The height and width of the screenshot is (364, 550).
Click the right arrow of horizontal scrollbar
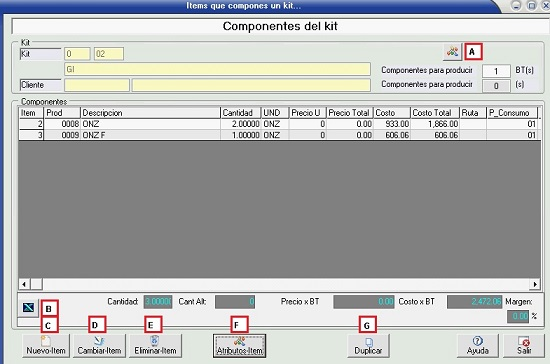click(x=535, y=284)
